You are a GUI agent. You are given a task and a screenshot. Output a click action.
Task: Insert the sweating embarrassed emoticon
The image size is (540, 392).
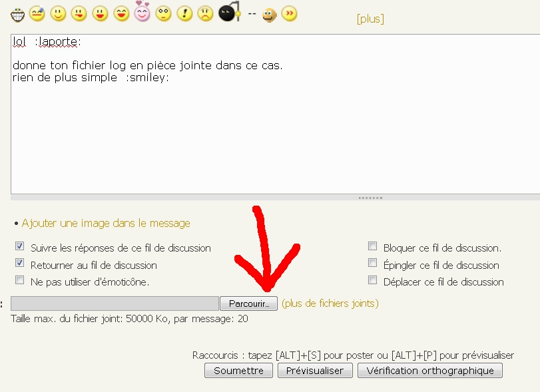pos(37,14)
